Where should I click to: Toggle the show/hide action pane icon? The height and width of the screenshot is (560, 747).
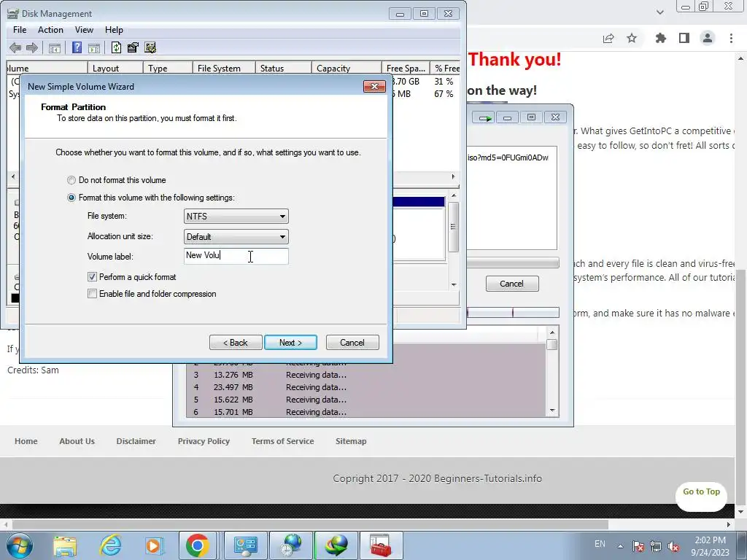pyautogui.click(x=94, y=47)
